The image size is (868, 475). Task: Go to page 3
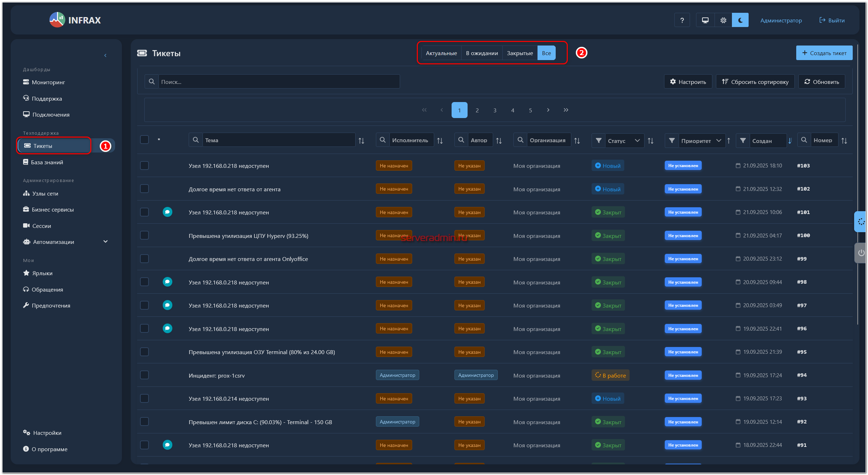click(x=495, y=110)
